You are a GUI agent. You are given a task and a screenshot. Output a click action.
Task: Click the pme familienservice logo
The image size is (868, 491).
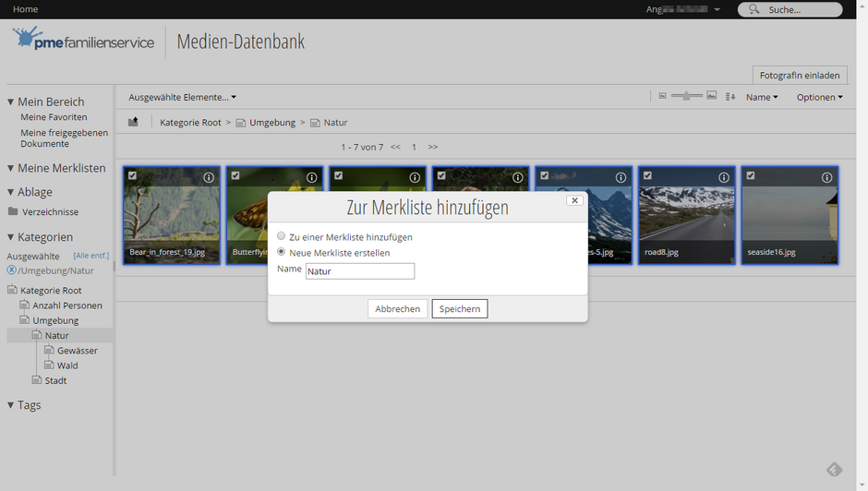tap(83, 39)
